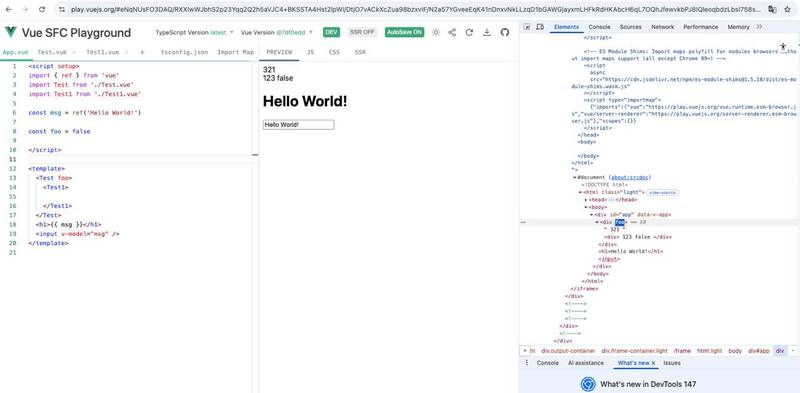Viewport: 800px width, 393px height.
Task: Click the reload page icon in playground
Action: coord(469,32)
